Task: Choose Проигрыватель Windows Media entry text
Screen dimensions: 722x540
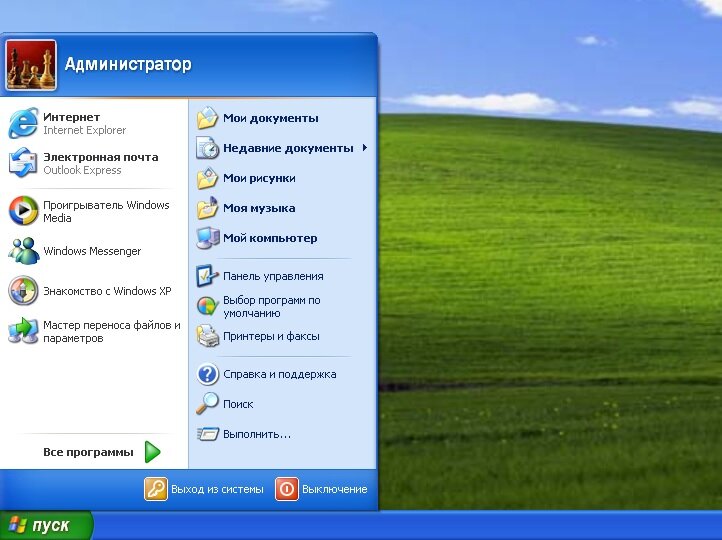Action: pyautogui.click(x=106, y=211)
